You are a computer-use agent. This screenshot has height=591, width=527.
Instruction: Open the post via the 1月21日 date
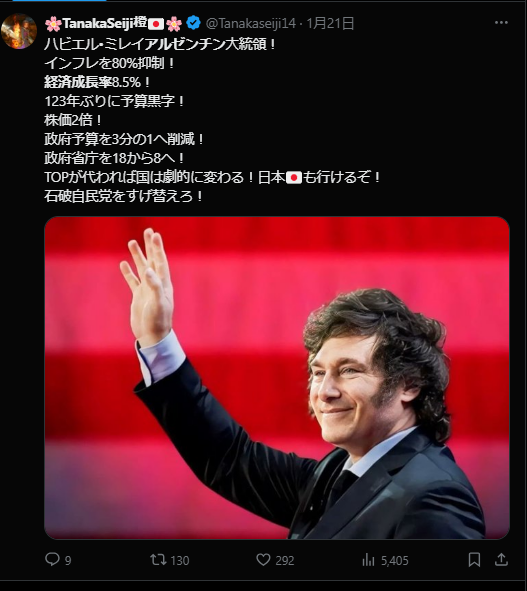point(330,23)
